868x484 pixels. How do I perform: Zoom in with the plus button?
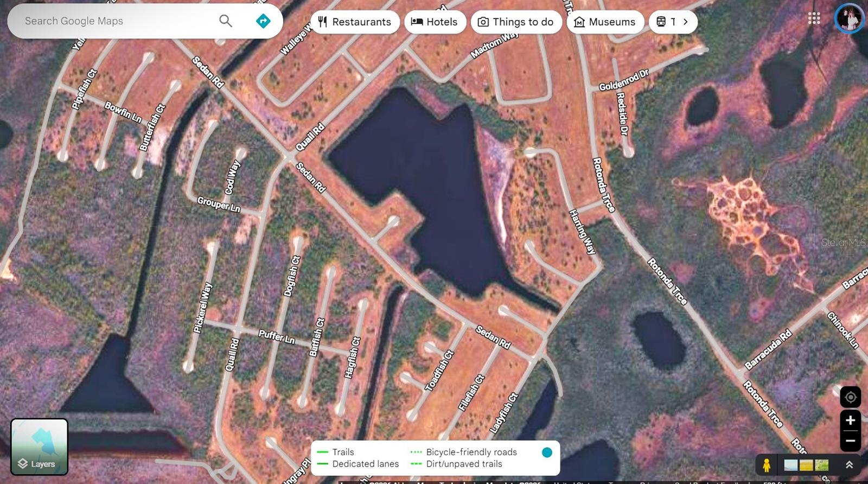(x=850, y=420)
